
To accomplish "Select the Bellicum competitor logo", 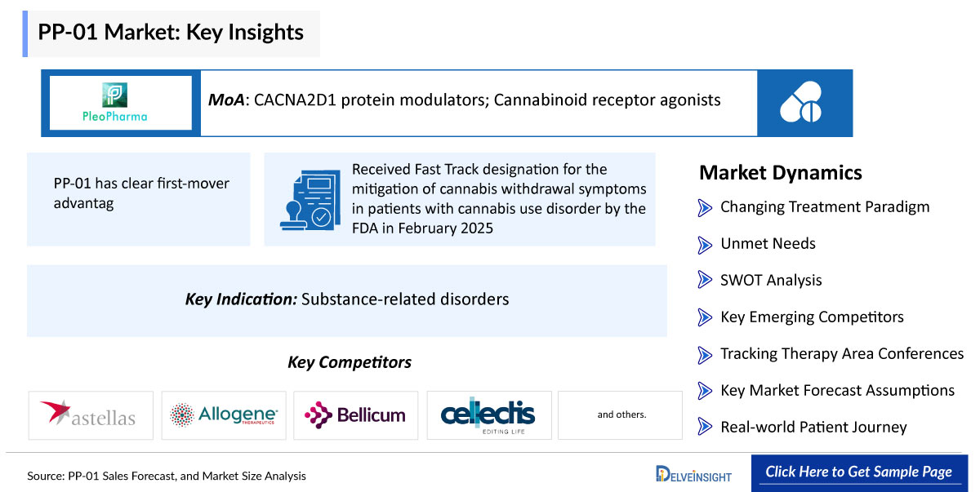I will coord(355,415).
